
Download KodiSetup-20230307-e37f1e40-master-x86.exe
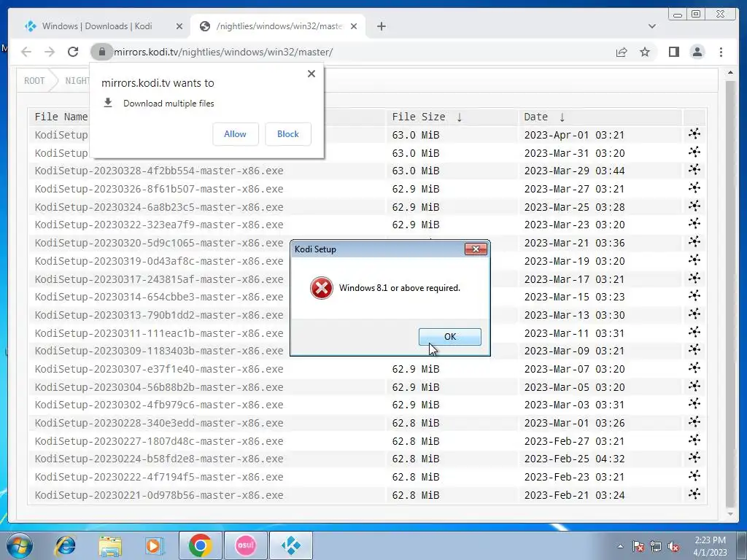click(159, 369)
